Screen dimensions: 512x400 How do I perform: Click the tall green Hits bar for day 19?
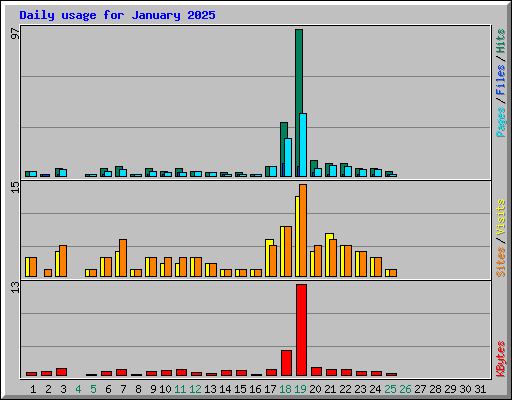point(299,103)
